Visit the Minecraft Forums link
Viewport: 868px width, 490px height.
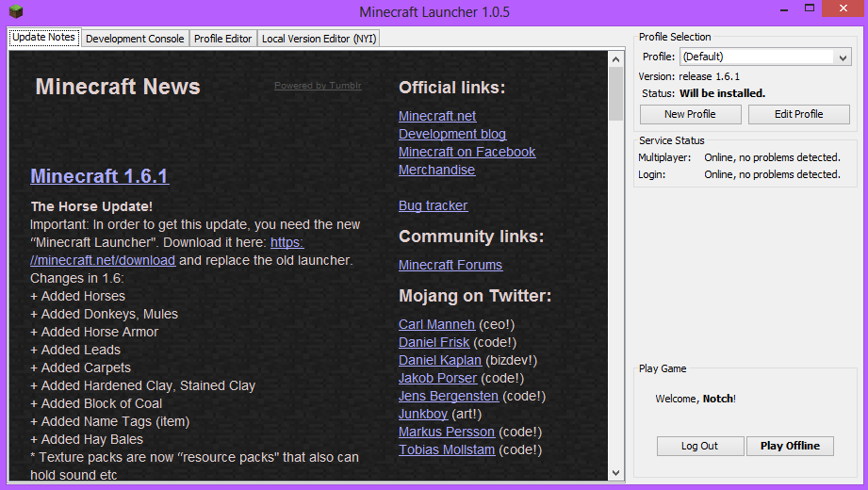pyautogui.click(x=450, y=265)
